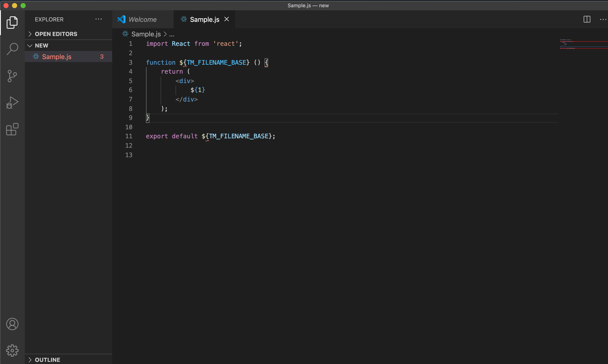Image resolution: width=608 pixels, height=364 pixels.
Task: Click the Sample.js breadcrumb item
Action: click(x=146, y=34)
